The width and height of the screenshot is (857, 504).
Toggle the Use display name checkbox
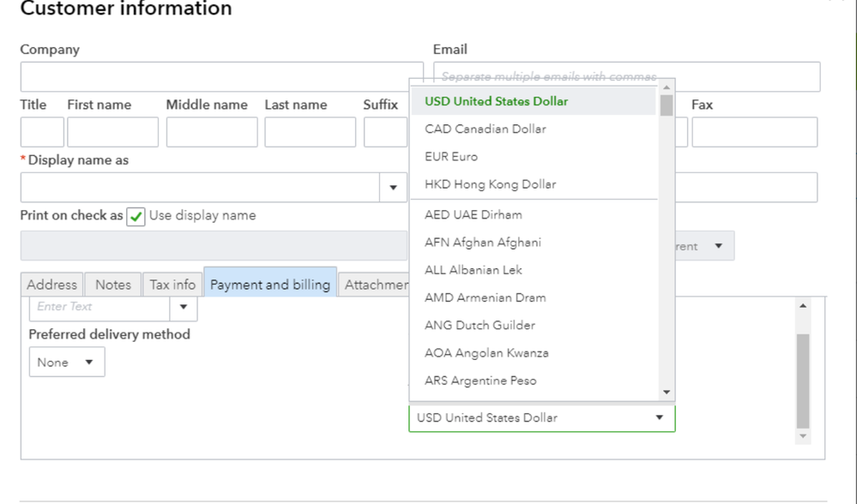pos(136,217)
